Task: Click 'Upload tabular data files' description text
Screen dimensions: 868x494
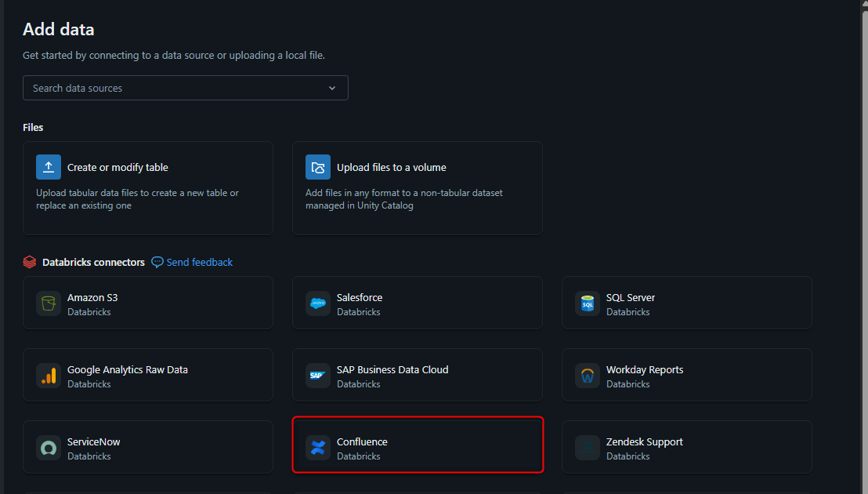Action: tap(137, 199)
